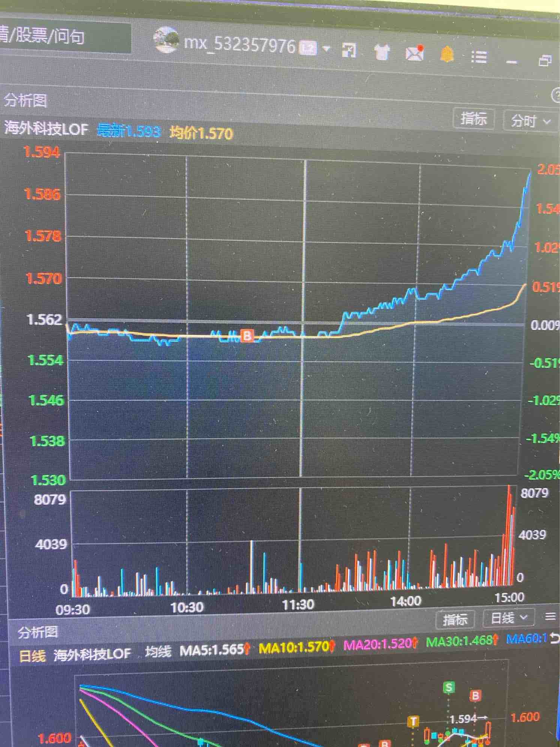Click the 指标 button above daily chart
The height and width of the screenshot is (747, 560).
click(x=455, y=619)
